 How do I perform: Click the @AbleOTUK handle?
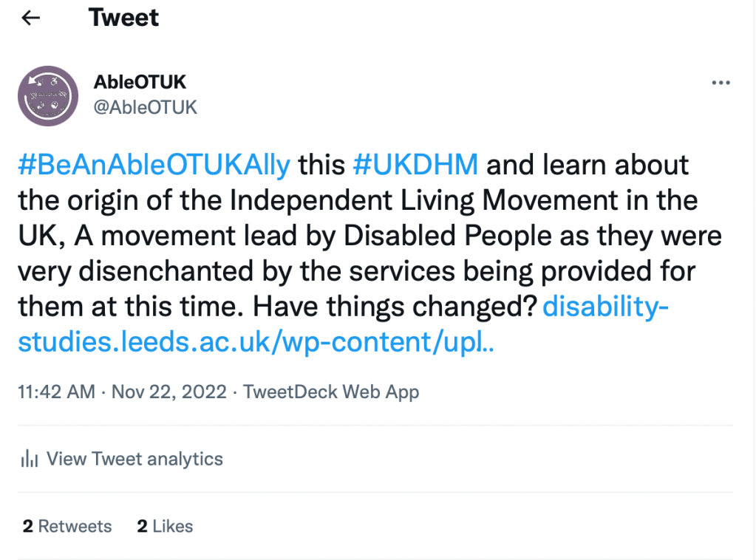(146, 107)
